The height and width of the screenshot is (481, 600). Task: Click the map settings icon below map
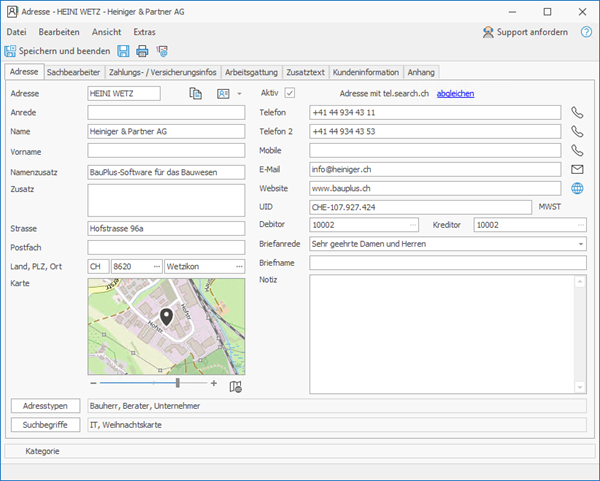[236, 385]
